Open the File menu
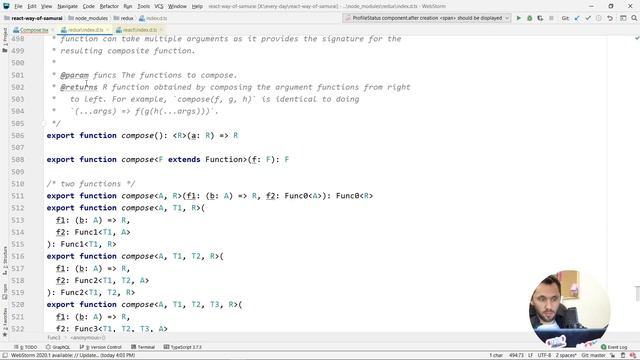640x360 pixels. 18,7
